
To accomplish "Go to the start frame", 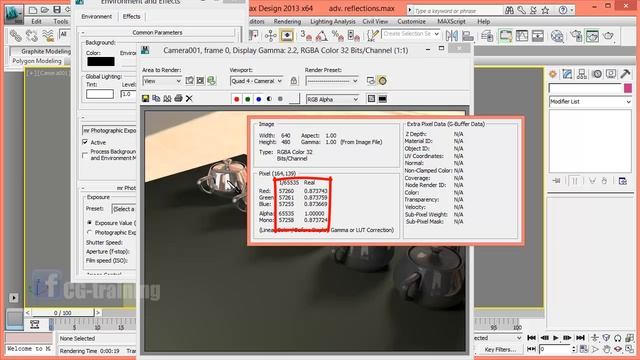I will tap(531, 338).
